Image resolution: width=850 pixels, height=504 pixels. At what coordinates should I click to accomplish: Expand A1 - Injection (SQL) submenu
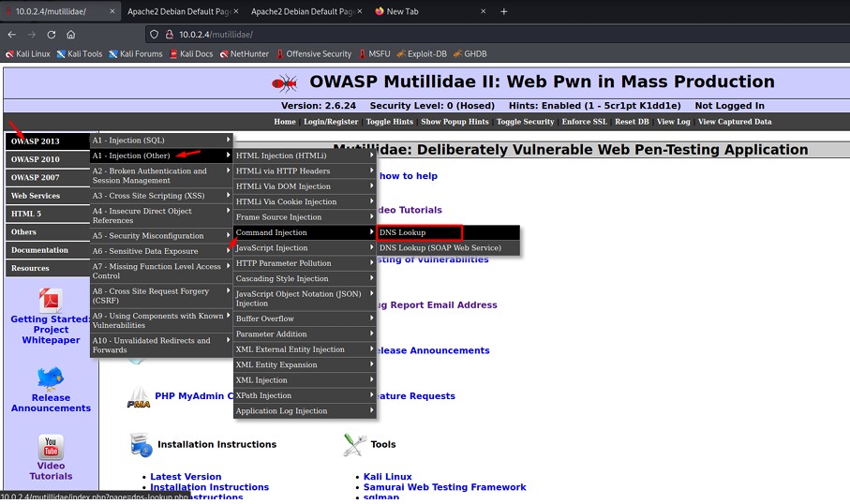point(161,141)
